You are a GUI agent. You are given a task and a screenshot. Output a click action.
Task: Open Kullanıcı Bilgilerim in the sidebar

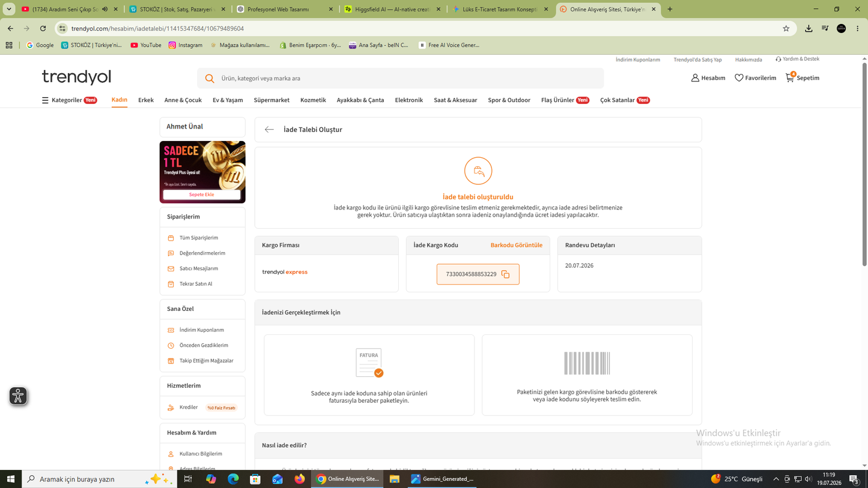point(200,454)
